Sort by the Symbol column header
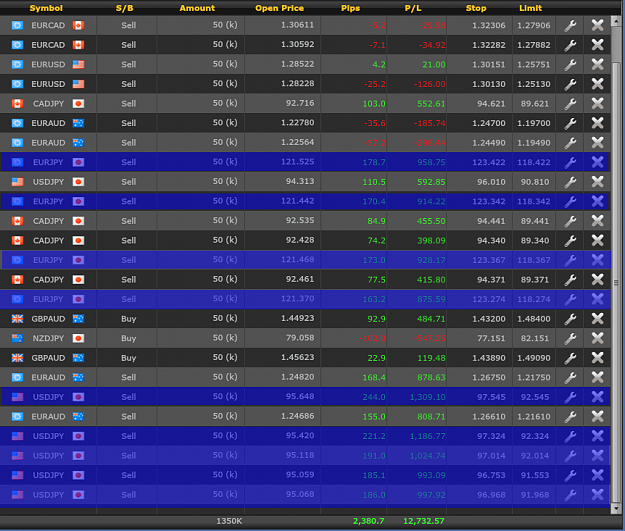 (46, 8)
